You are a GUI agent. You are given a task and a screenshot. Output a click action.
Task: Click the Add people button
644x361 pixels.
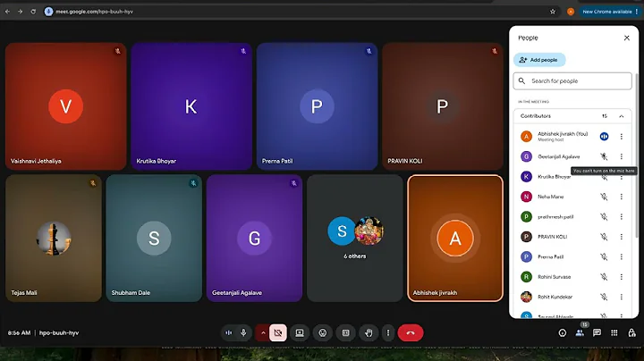539,60
